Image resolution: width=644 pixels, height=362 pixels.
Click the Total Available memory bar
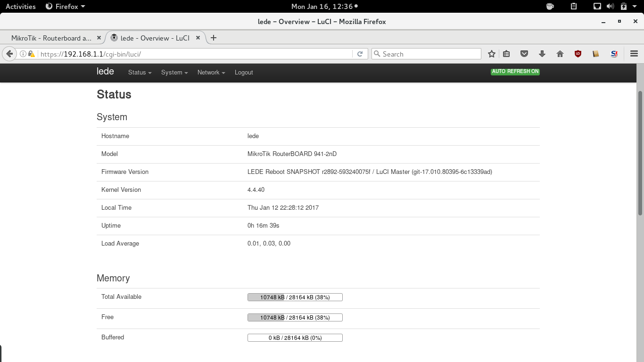click(295, 297)
